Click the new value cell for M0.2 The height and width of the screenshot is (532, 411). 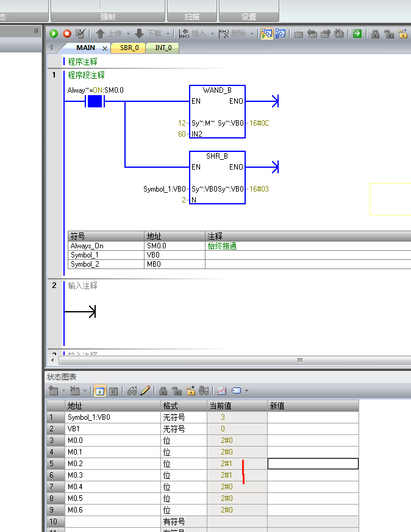coord(313,464)
